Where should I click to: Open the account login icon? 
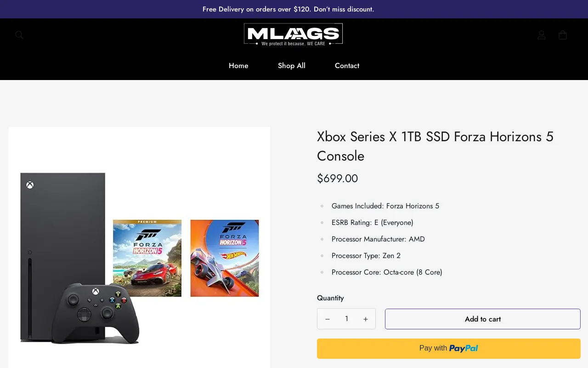point(542,35)
